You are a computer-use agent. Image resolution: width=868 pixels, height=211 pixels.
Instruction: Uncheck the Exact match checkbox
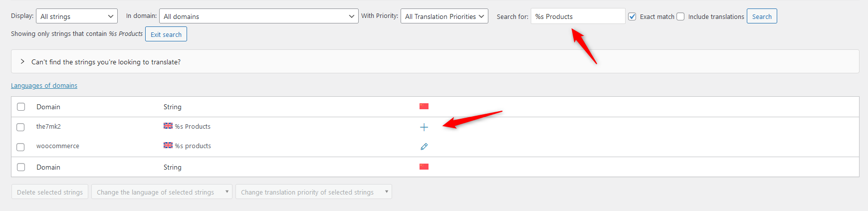click(x=632, y=16)
